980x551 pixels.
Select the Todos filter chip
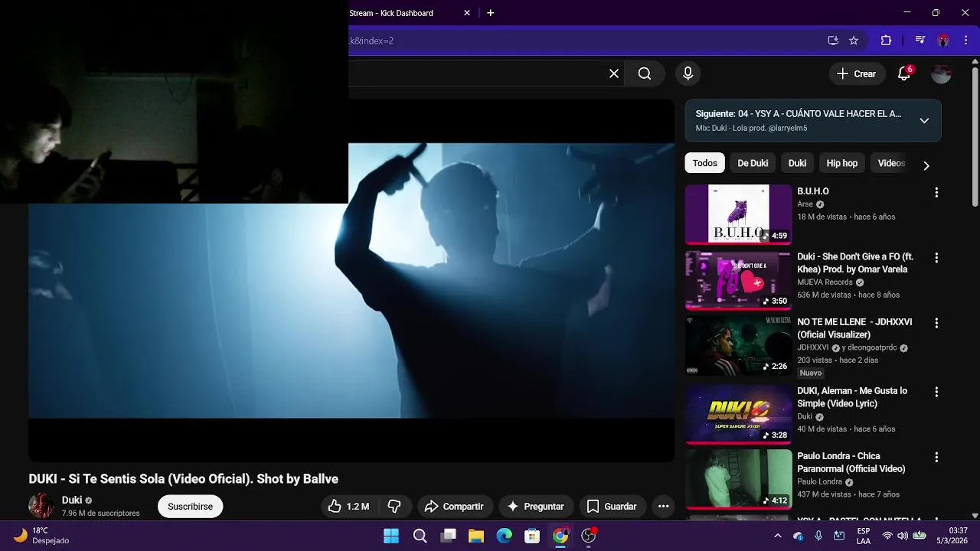pos(705,163)
